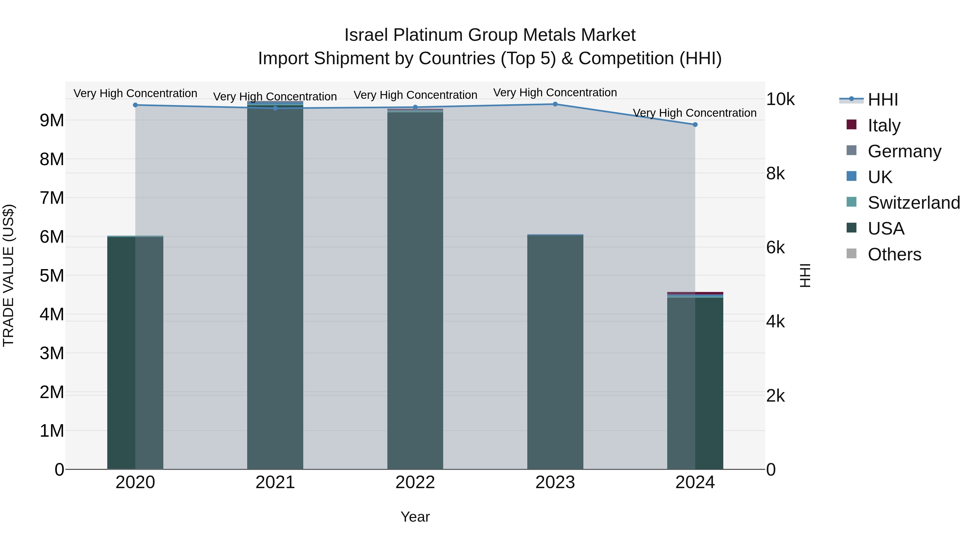This screenshot has height=551, width=980.
Task: Click the chart title 'Israel Platinum Group Metals Market'
Action: [x=490, y=35]
